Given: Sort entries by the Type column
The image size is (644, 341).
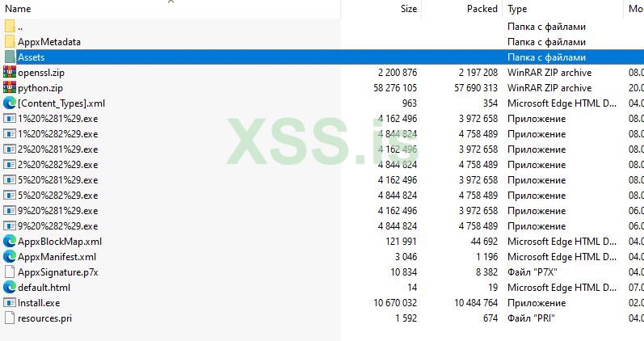Looking at the screenshot, I should [x=517, y=9].
